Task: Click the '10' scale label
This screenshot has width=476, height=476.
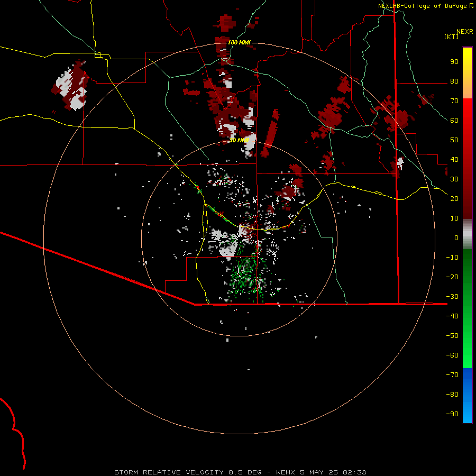Action: point(454,218)
